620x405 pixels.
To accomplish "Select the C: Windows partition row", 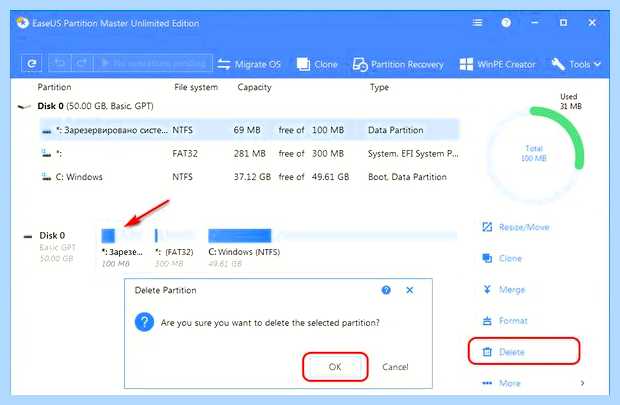I will [249, 177].
